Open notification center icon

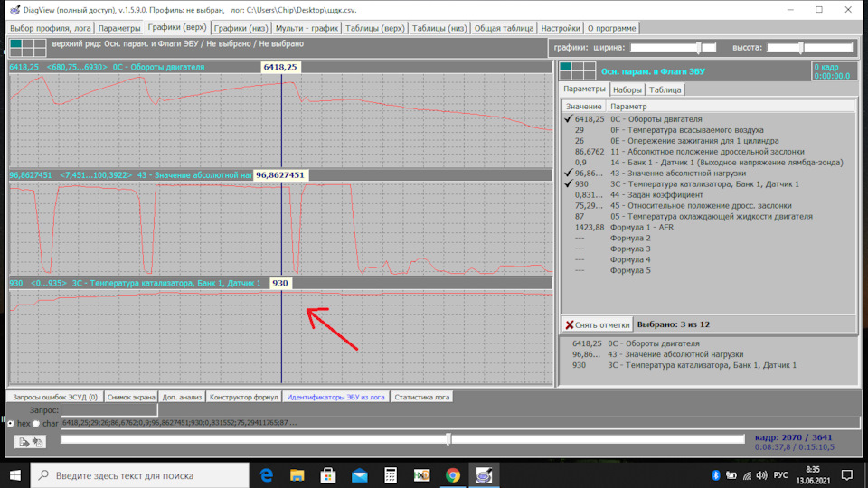point(847,475)
